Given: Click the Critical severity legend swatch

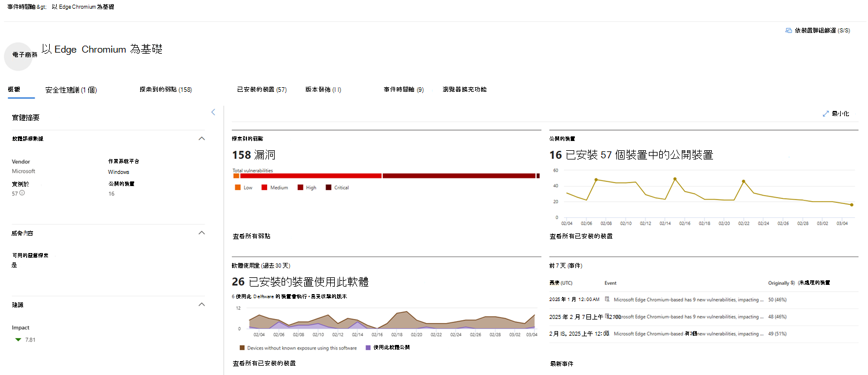Looking at the screenshot, I should coord(328,188).
